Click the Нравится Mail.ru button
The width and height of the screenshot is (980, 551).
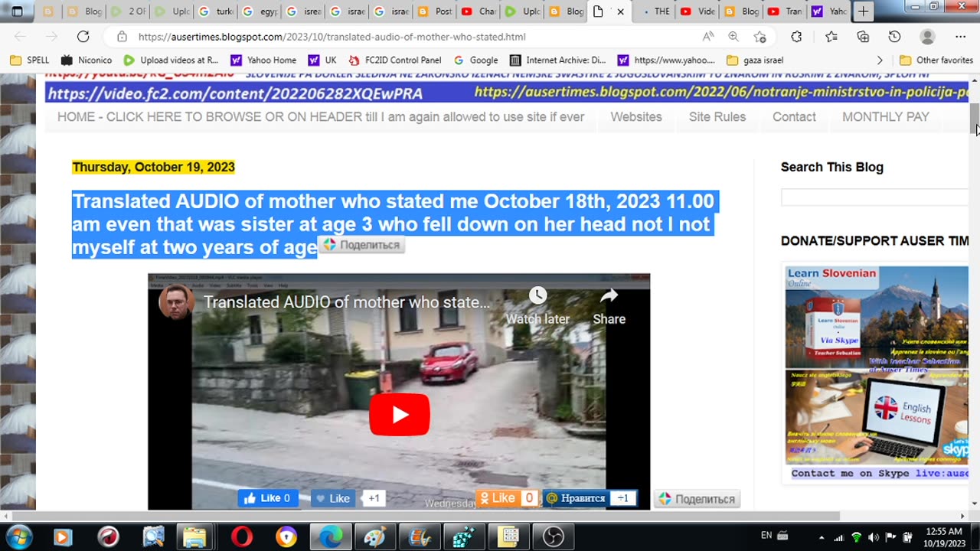(x=576, y=498)
